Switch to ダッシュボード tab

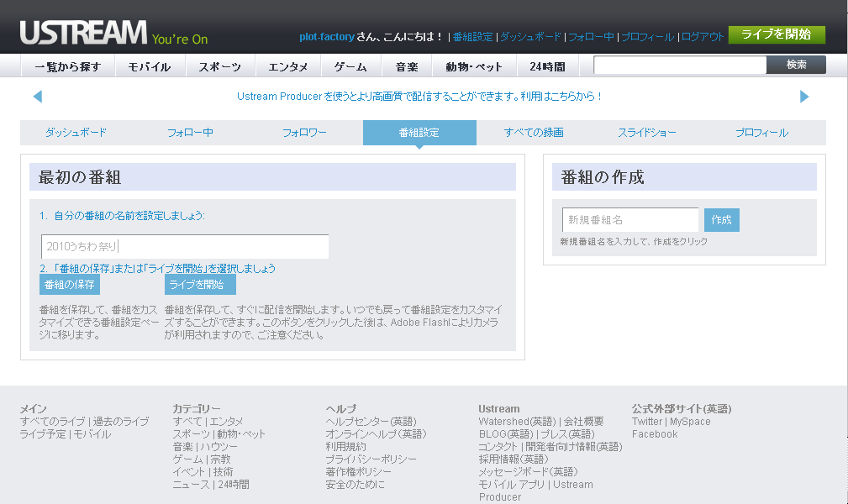(x=76, y=133)
